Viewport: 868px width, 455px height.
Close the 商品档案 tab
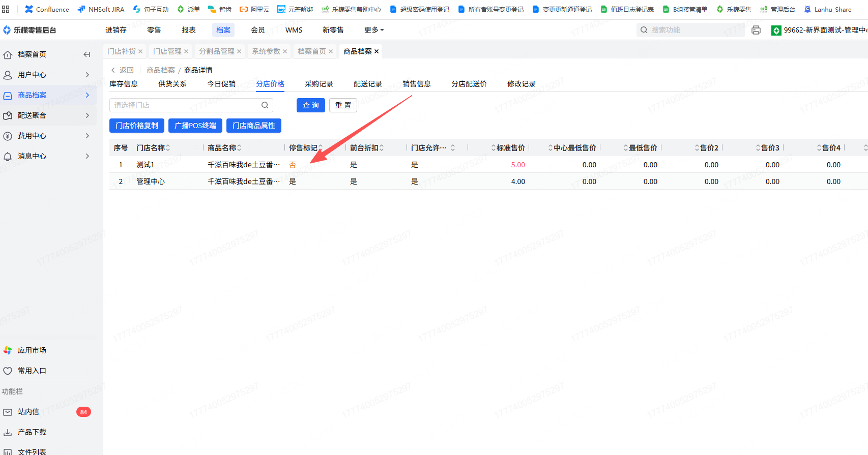[377, 51]
